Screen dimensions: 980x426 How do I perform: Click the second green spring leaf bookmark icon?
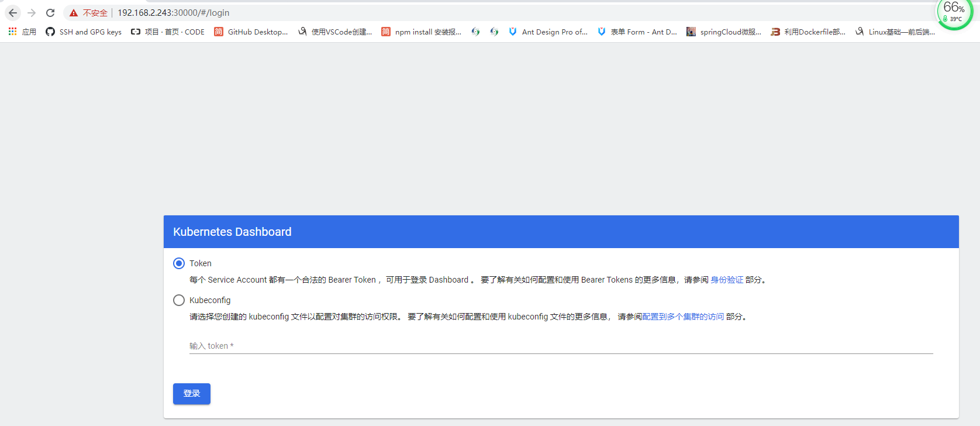494,32
